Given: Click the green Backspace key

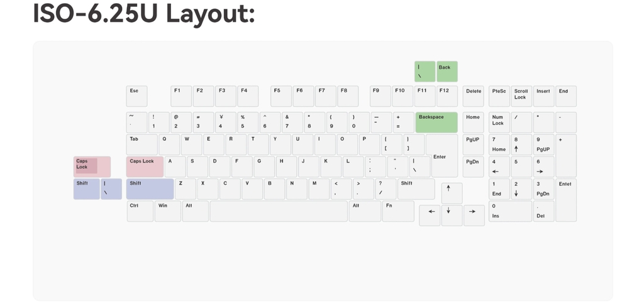Looking at the screenshot, I should (436, 122).
